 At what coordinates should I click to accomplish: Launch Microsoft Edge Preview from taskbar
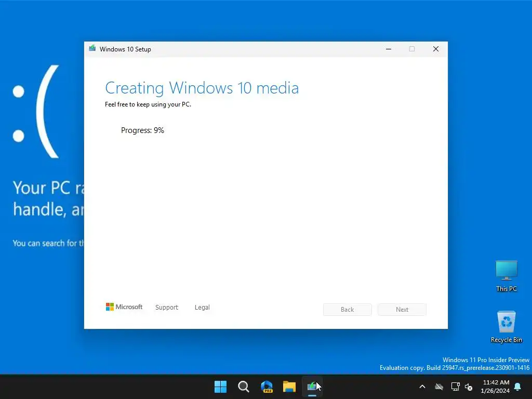click(x=267, y=387)
